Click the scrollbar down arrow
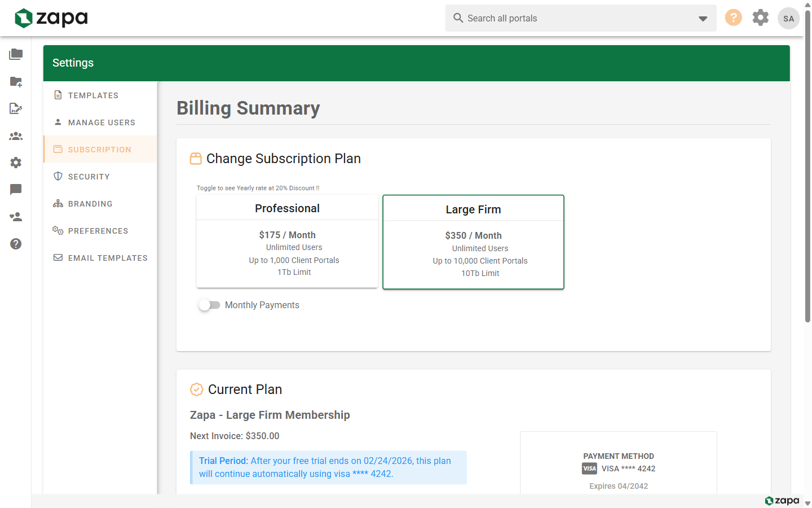This screenshot has width=812, height=508. (807, 503)
